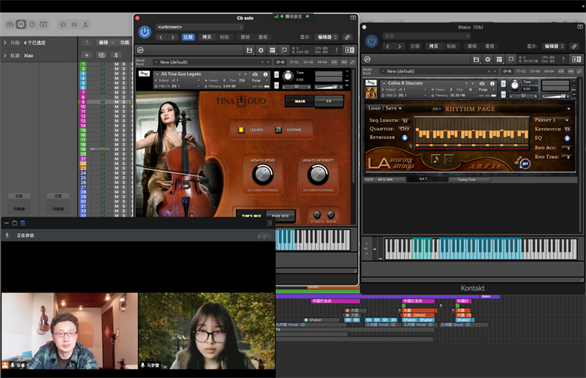Open AS Tina Guo Legato instrument name dropdown

coord(198,74)
